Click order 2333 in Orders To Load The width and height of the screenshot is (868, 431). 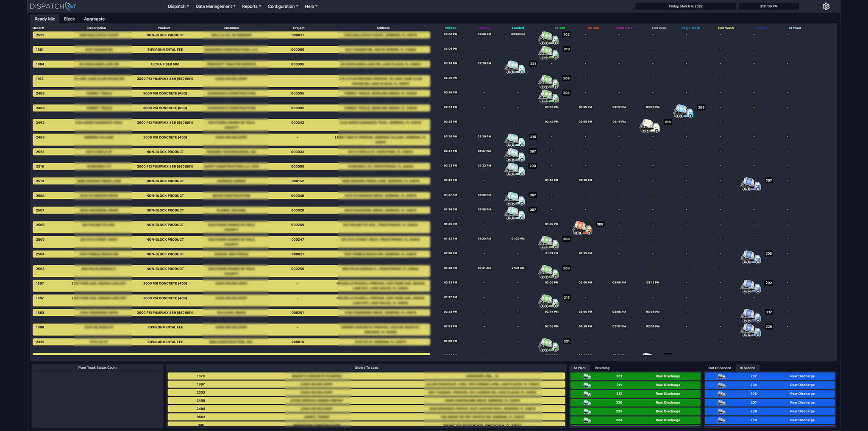[x=366, y=392]
